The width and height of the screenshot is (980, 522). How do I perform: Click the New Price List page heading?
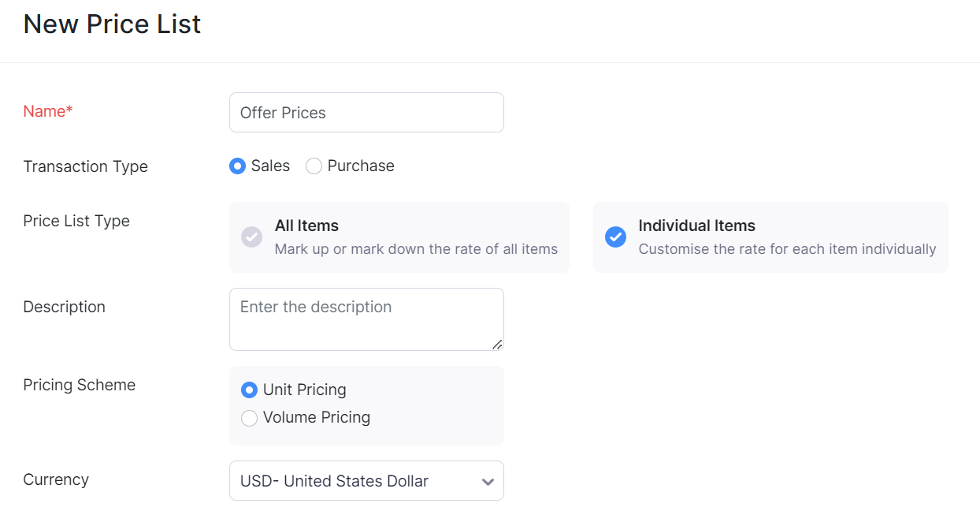pos(112,24)
